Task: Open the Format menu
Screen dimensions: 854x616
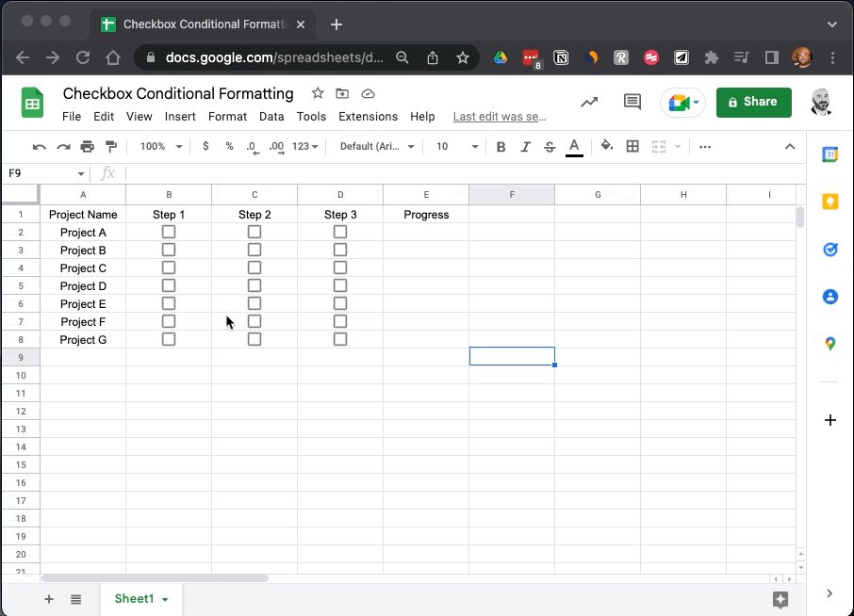Action: (x=227, y=117)
